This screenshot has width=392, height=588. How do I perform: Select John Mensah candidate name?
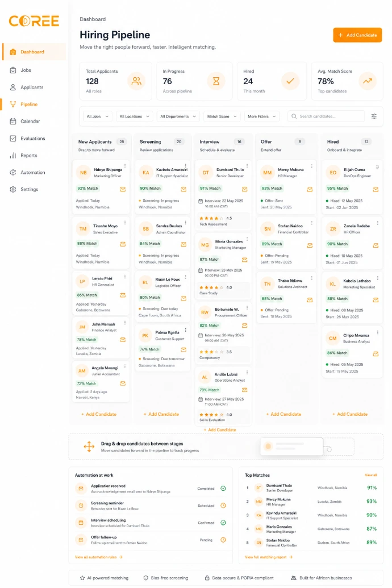point(103,324)
